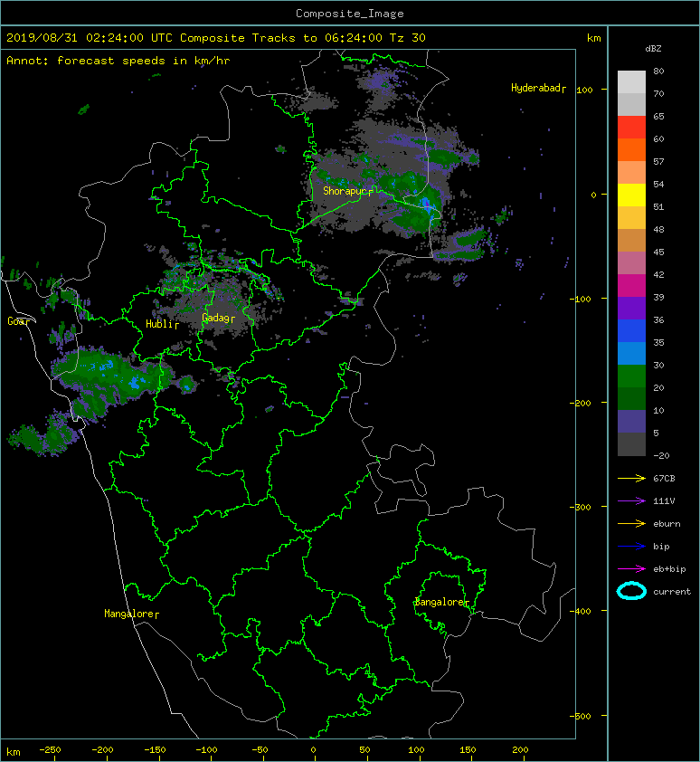Click the 45 value on dBZ scale
This screenshot has height=762, width=700.
658,252
